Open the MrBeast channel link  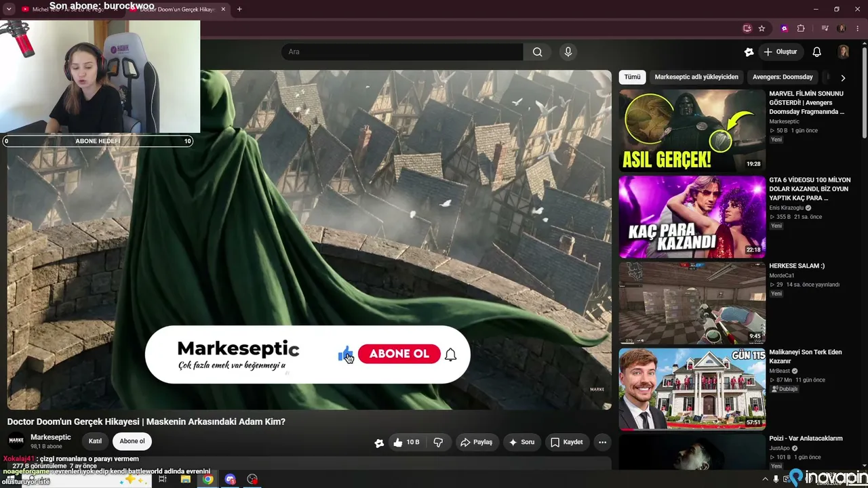coord(778,371)
